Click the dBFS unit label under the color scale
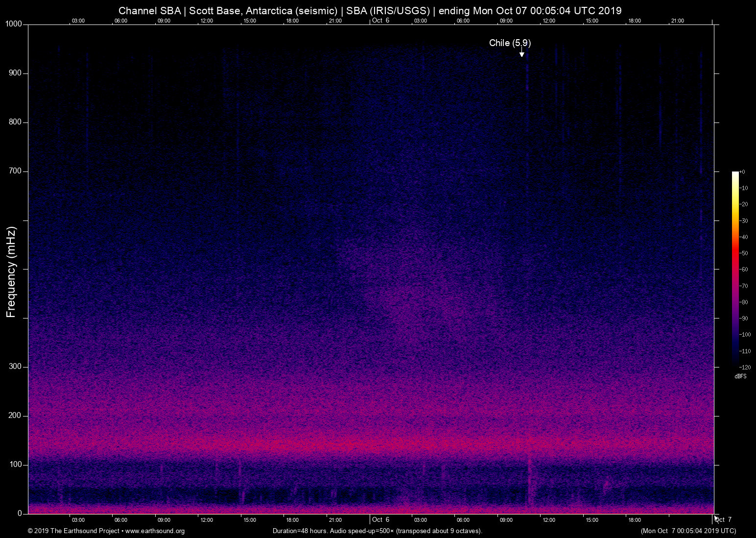The image size is (756, 538). 740,376
